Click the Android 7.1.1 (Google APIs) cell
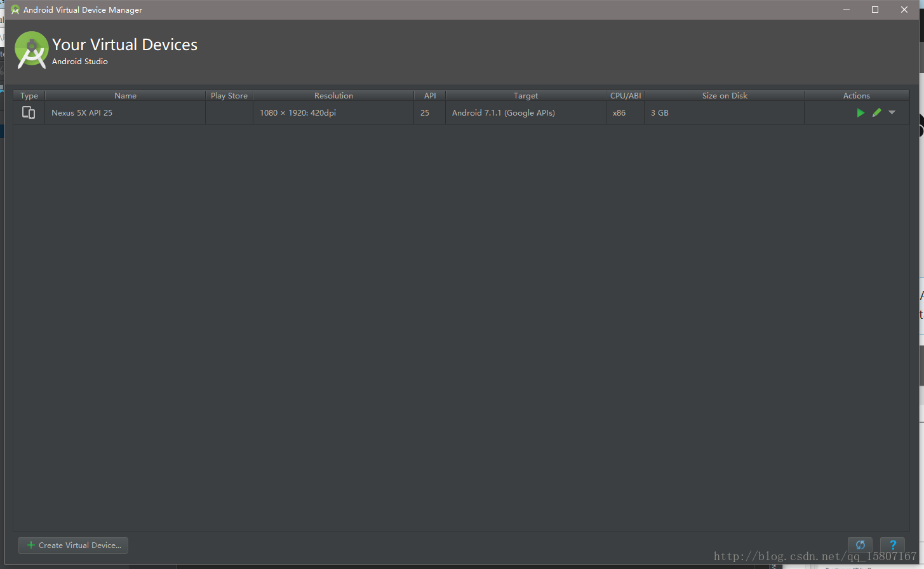This screenshot has height=569, width=924. point(526,112)
